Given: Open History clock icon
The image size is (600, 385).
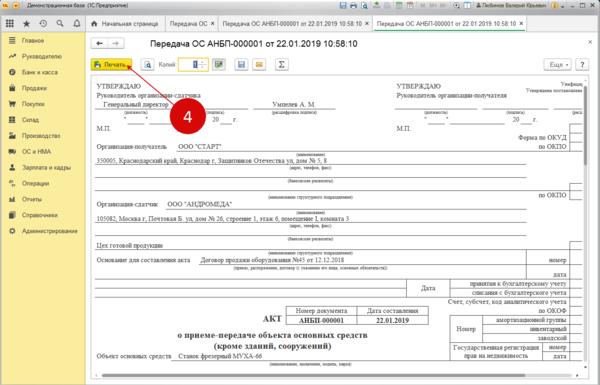Looking at the screenshot, I should pos(43,24).
